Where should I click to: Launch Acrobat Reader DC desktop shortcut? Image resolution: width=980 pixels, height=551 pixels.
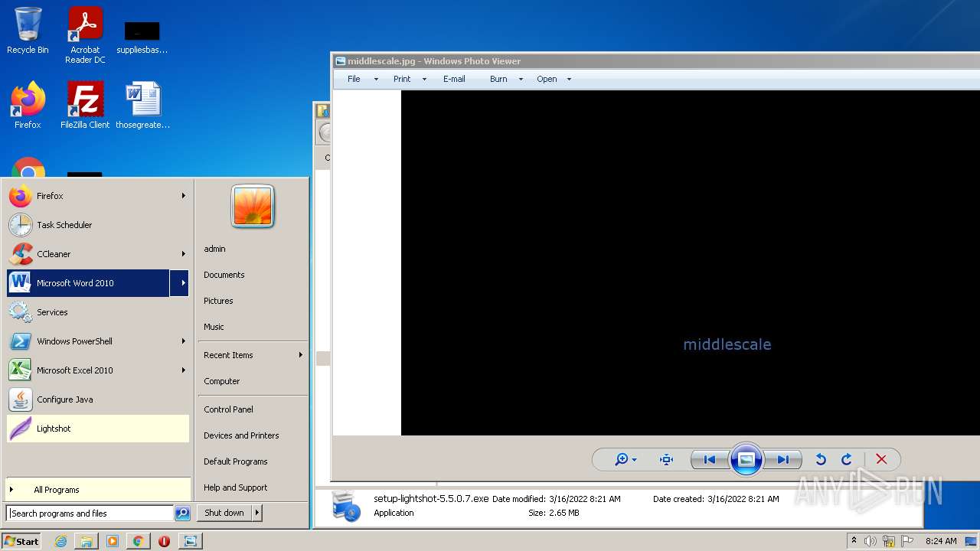(x=85, y=36)
